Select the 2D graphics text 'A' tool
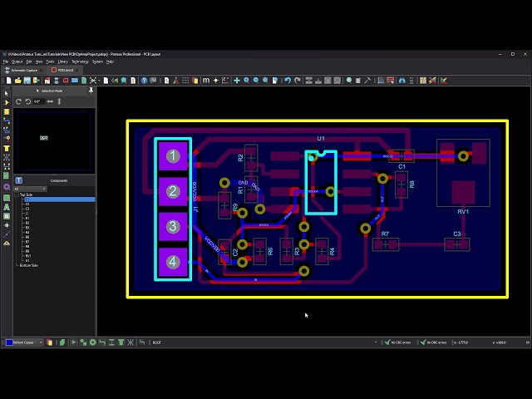 pos(7,207)
